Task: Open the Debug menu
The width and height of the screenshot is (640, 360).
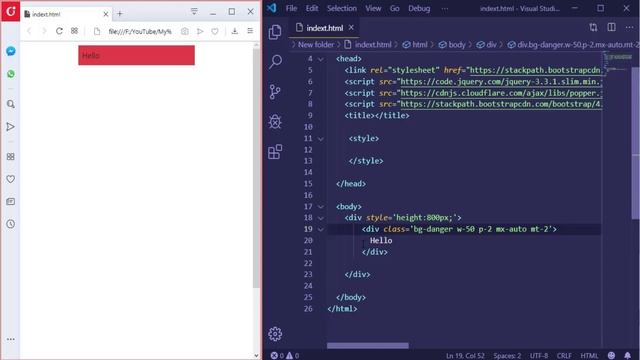Action: click(x=419, y=8)
